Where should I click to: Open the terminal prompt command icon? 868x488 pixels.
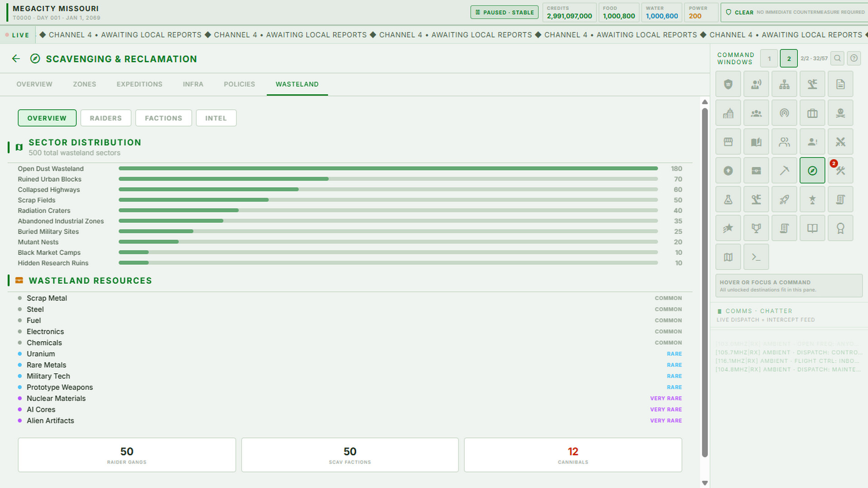tap(756, 257)
